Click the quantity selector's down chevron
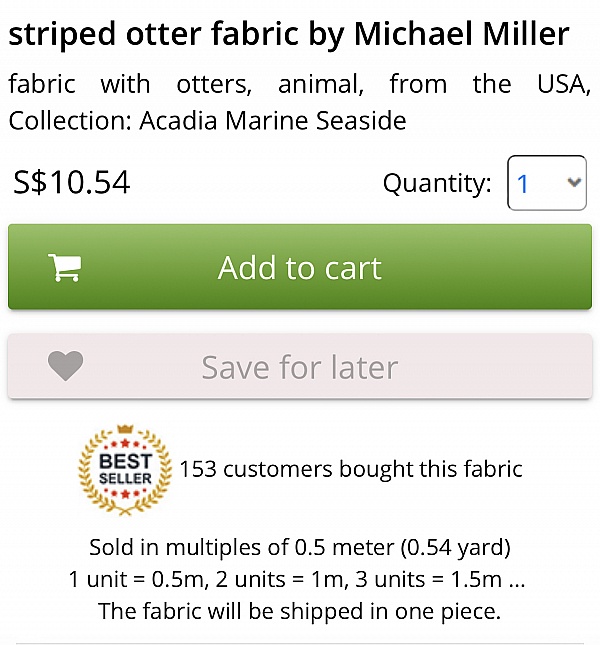The image size is (600, 645). tap(573, 183)
